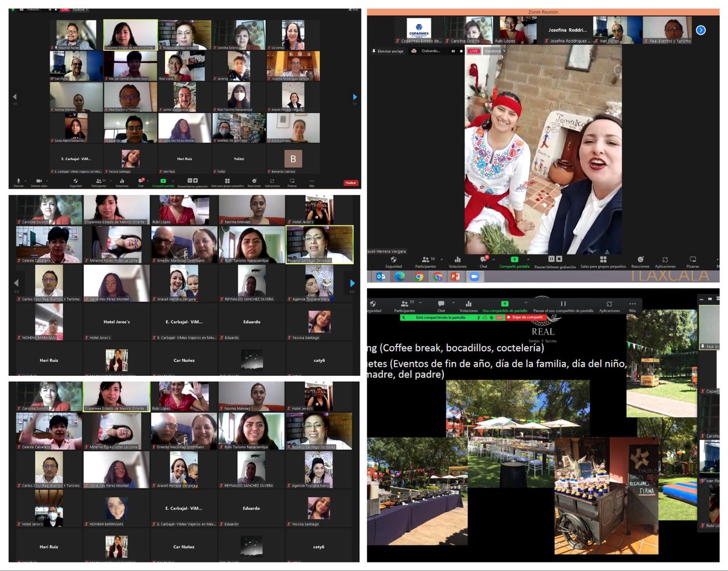
Task: Open Chat in top-left Zoom window
Action: [x=141, y=182]
